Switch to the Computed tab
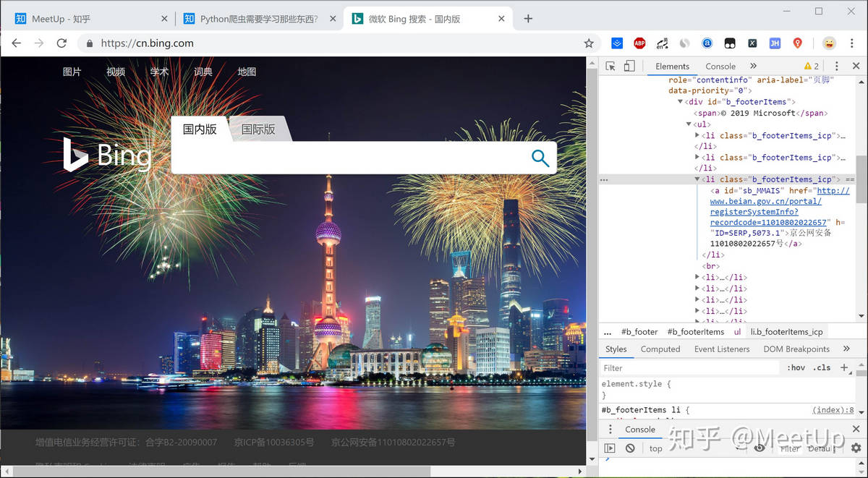 click(x=660, y=349)
